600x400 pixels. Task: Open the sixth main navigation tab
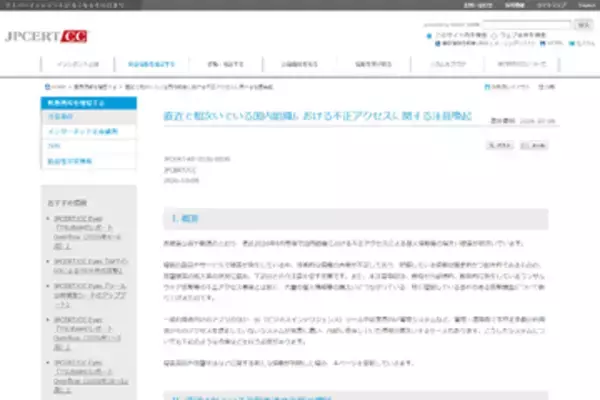448,64
